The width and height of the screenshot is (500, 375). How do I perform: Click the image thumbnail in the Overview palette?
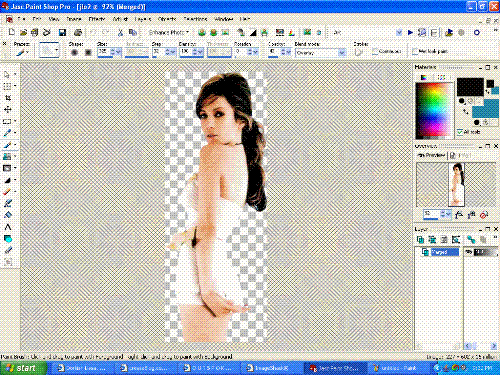pyautogui.click(x=456, y=184)
